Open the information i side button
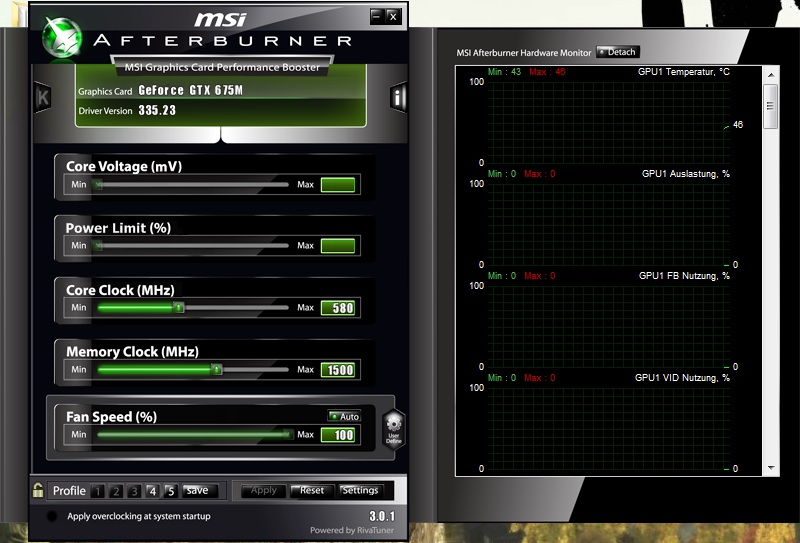The width and height of the screenshot is (800, 543). [398, 96]
